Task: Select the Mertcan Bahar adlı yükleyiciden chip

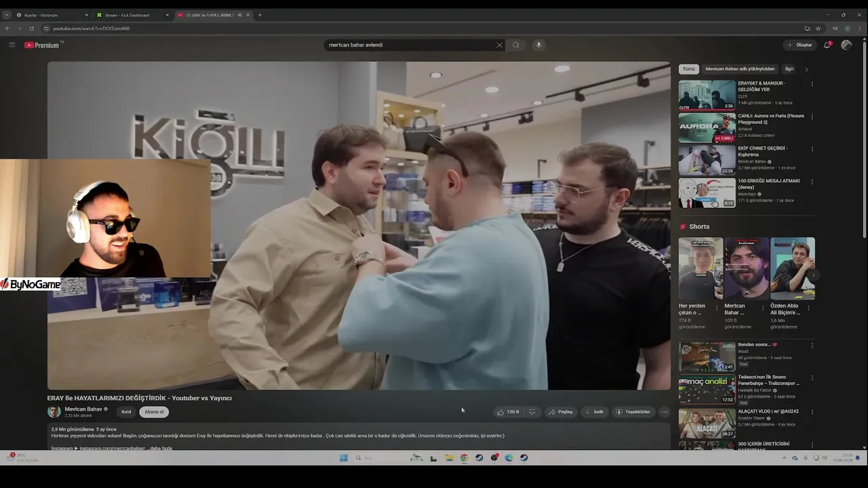Action: pos(740,68)
